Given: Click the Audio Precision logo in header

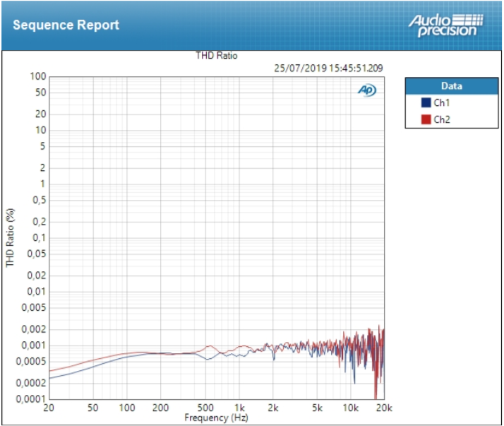Looking at the screenshot, I should (x=445, y=24).
